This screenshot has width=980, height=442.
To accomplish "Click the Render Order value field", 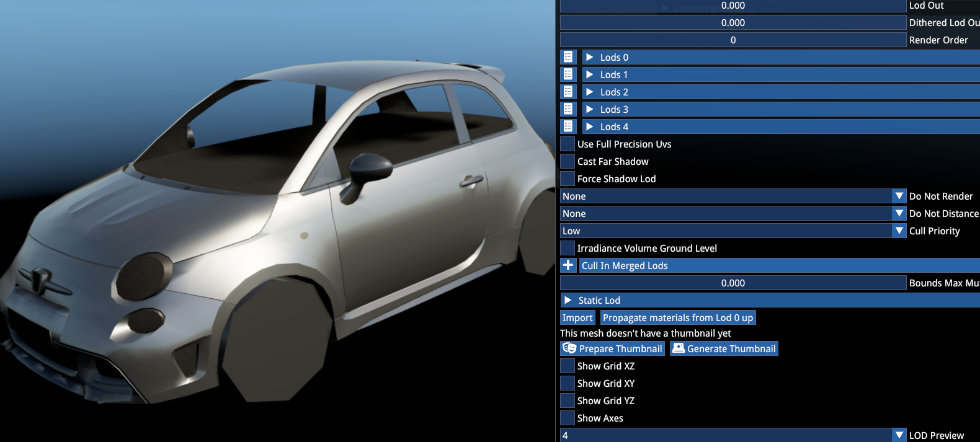I will pyautogui.click(x=733, y=40).
